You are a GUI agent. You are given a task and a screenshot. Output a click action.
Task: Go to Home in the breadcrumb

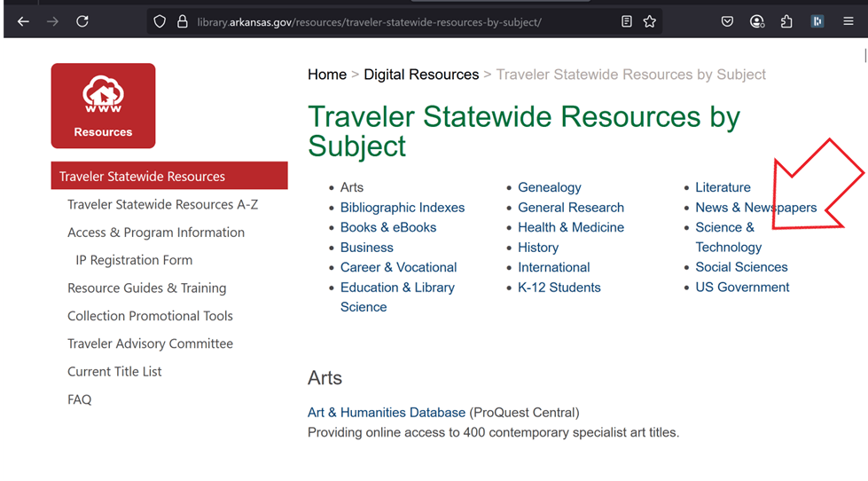coord(326,75)
